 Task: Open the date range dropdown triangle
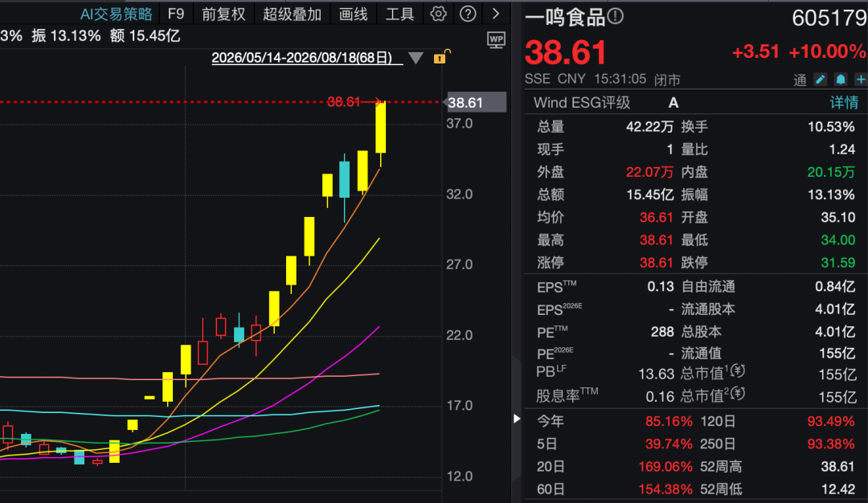(x=416, y=58)
